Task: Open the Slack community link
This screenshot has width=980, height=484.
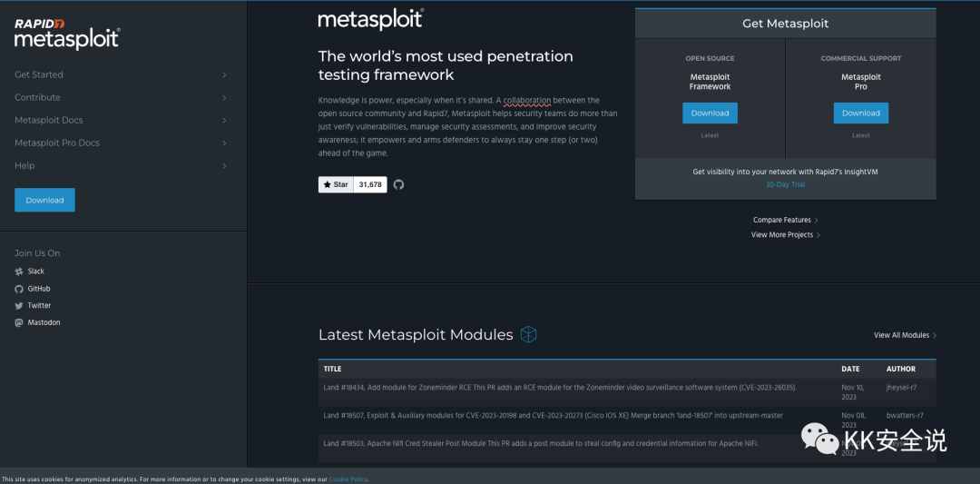Action: tap(35, 272)
